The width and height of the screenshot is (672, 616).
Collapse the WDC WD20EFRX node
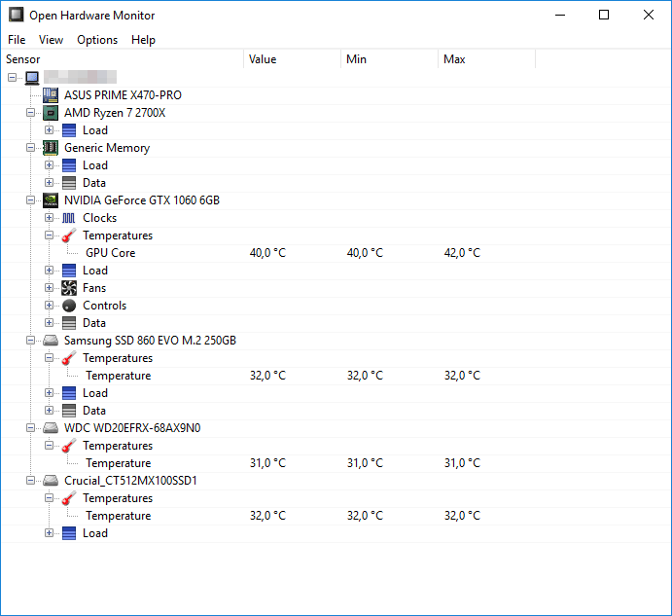(30, 427)
